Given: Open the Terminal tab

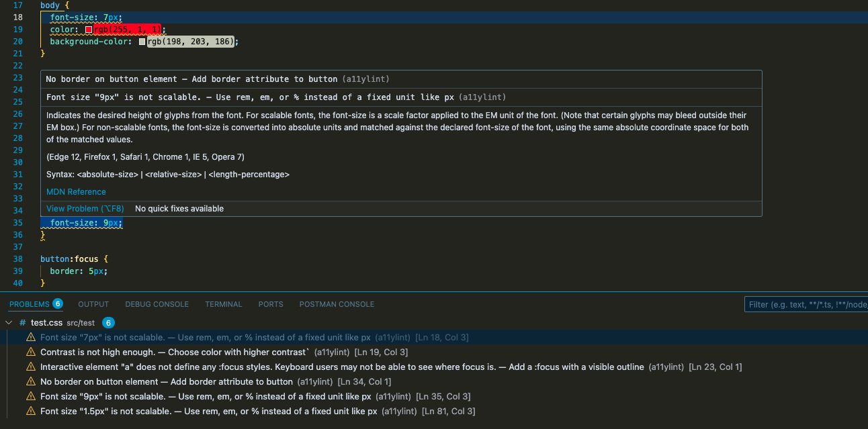Looking at the screenshot, I should 223,304.
